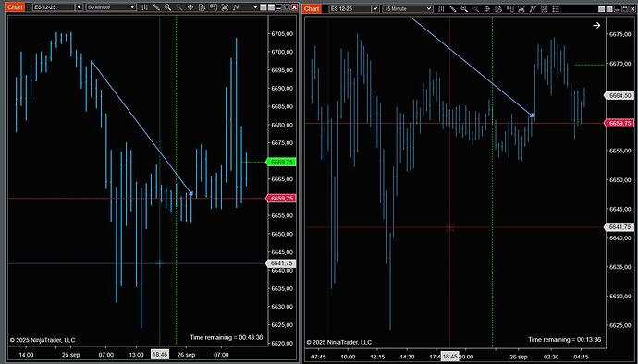Click 6641,75 price marker in 15 Minute chart
The height and width of the screenshot is (364, 638).
coord(620,227)
